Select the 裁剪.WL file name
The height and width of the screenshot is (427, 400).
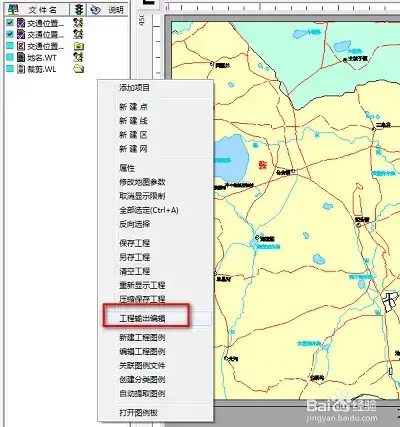(x=42, y=69)
